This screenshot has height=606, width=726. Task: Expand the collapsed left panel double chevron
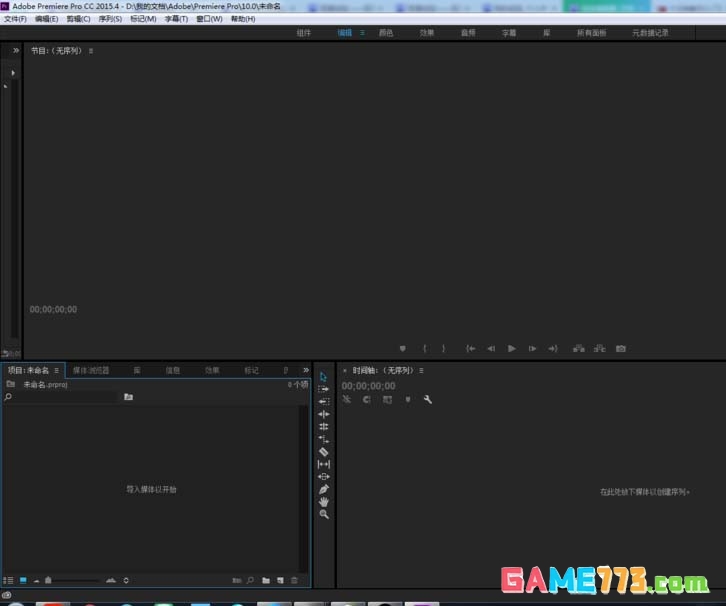click(x=16, y=50)
